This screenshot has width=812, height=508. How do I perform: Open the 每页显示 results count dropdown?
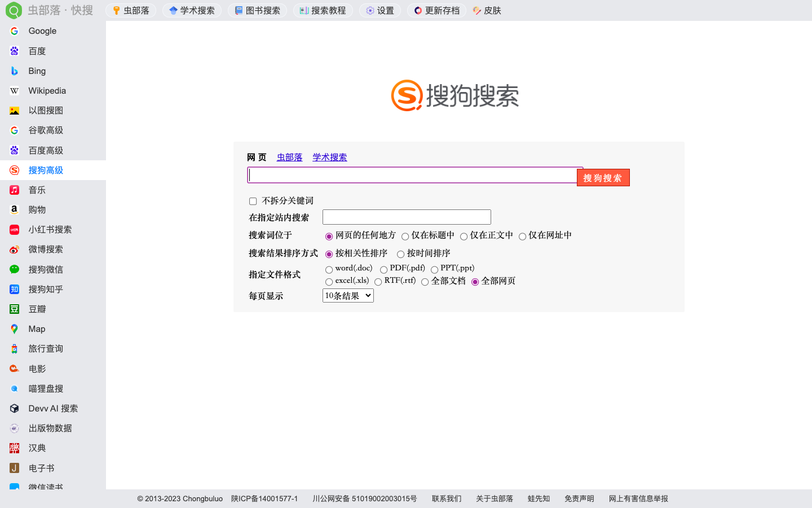[347, 295]
